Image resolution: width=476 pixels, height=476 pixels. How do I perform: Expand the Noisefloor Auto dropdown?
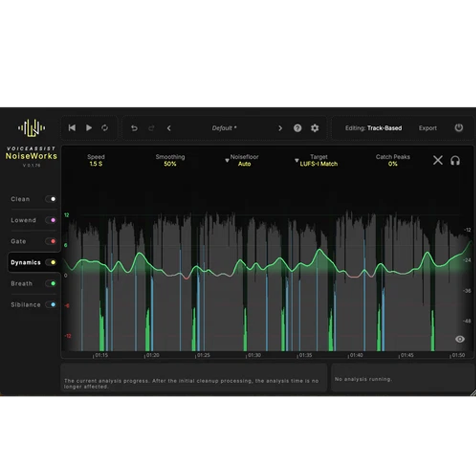click(x=242, y=160)
